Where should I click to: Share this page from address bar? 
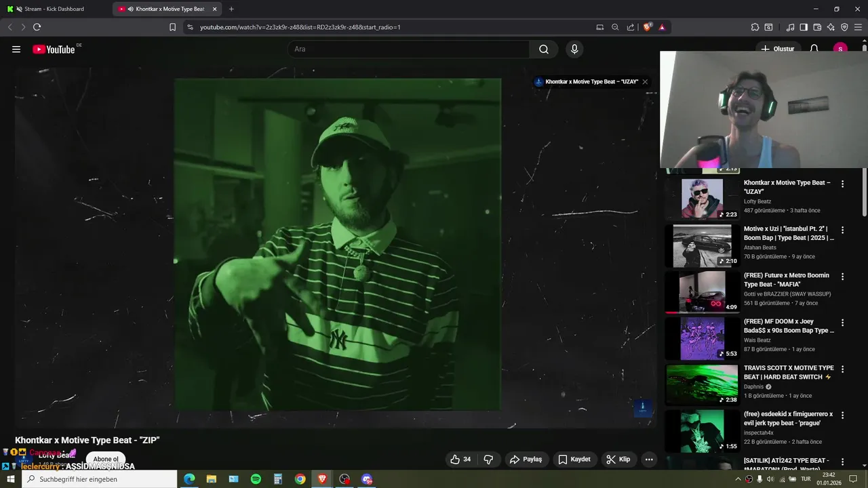tap(631, 27)
